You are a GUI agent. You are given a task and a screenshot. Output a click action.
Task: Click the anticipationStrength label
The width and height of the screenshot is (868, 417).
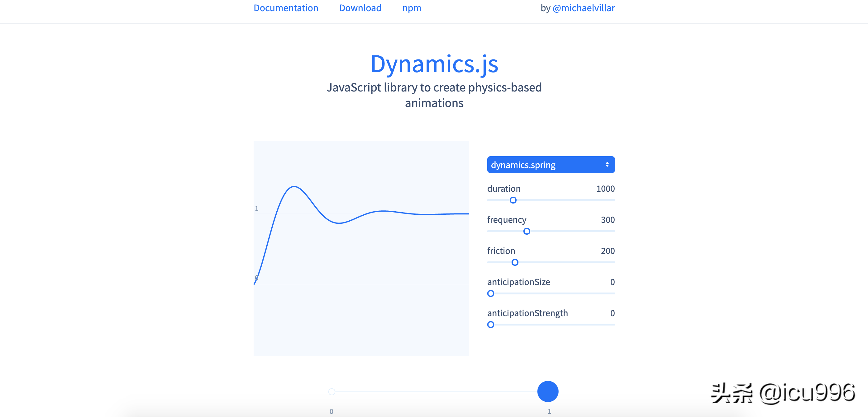click(x=527, y=313)
